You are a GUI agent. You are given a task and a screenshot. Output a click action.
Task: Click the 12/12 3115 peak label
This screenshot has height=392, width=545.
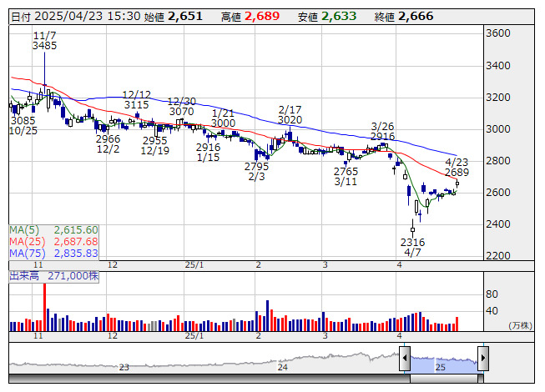[137, 99]
